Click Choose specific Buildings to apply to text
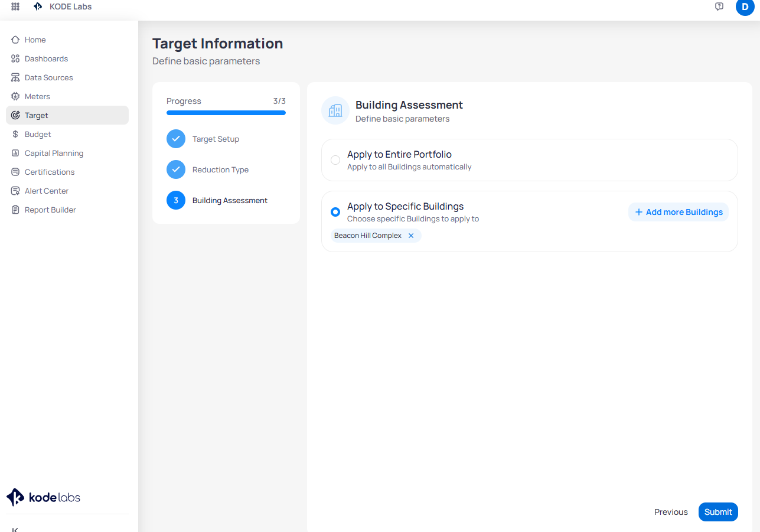760x532 pixels. pyautogui.click(x=413, y=219)
